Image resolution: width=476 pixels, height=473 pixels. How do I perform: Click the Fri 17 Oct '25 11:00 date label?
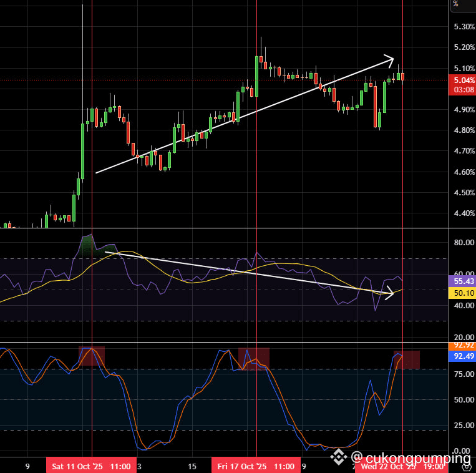[256, 466]
